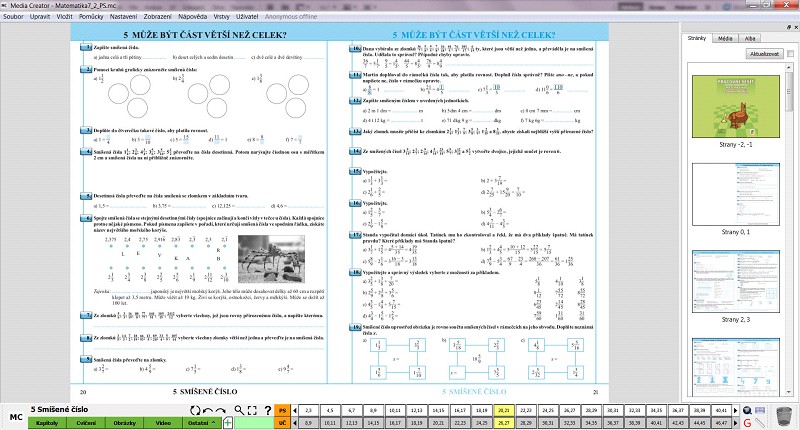The image size is (800, 430).
Task: Close the side panel with its X
Action: click(795, 27)
